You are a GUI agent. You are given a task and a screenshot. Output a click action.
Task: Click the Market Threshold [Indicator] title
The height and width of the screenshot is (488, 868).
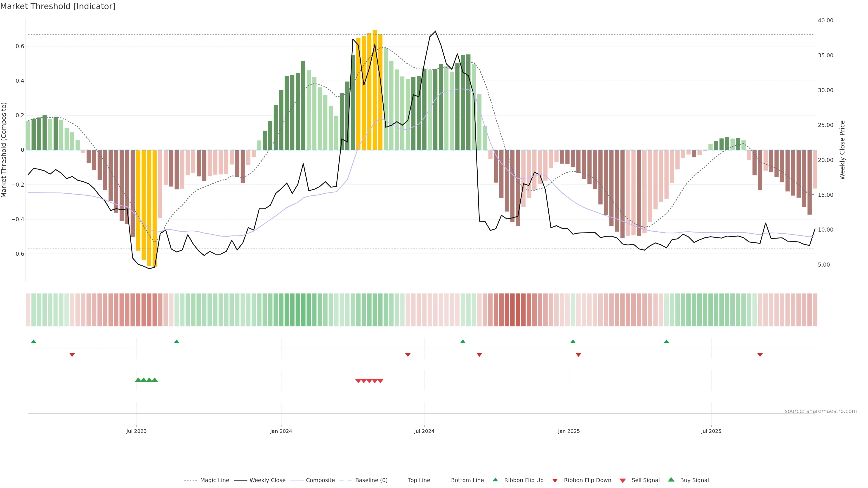(x=58, y=6)
